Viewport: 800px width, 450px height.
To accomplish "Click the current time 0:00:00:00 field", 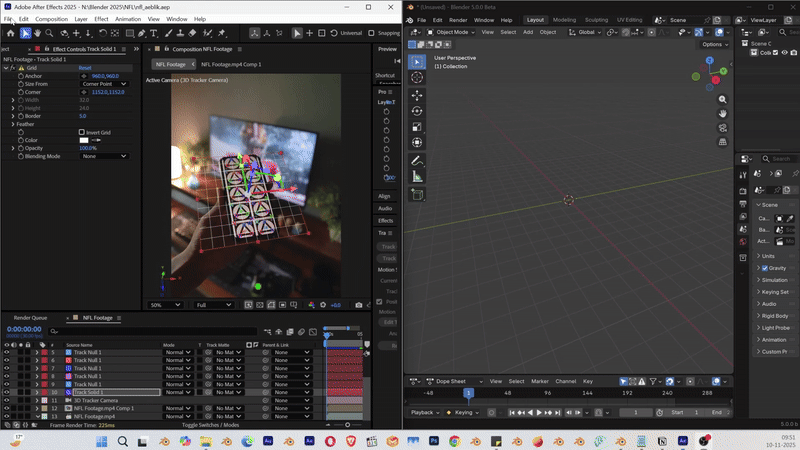I will coord(24,329).
